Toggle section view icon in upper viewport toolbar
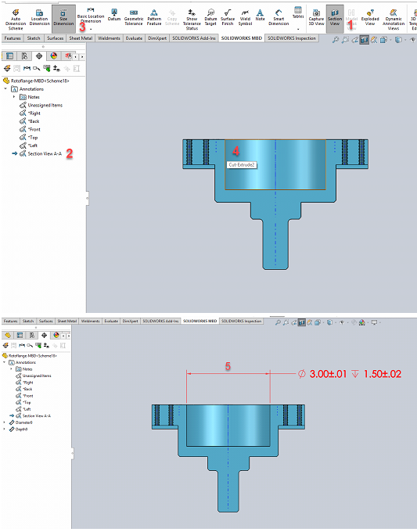Viewport: 417px width, 532px height. pyautogui.click(x=364, y=40)
